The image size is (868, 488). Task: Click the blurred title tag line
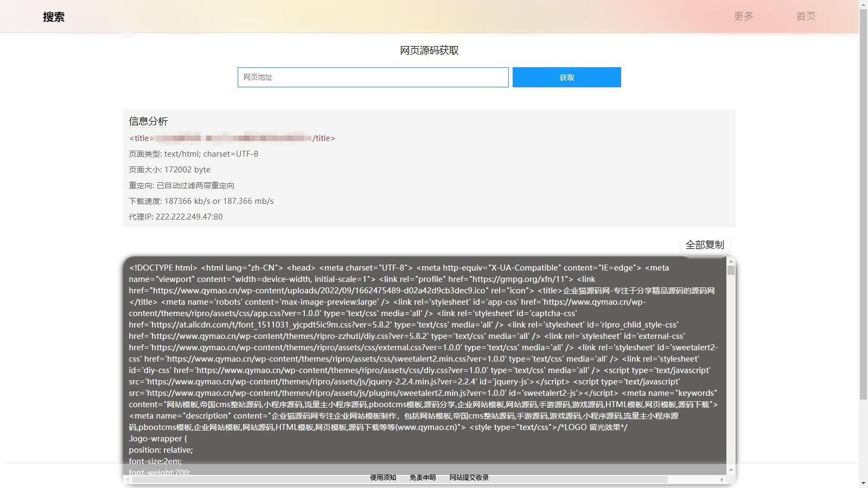pyautogui.click(x=232, y=138)
